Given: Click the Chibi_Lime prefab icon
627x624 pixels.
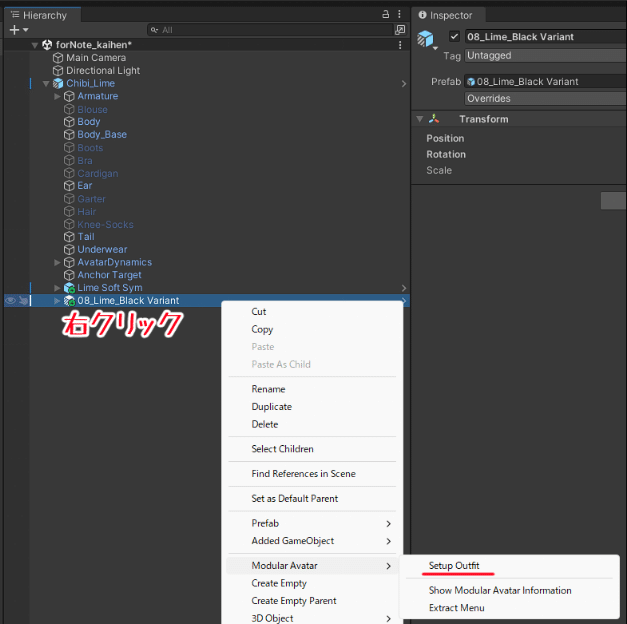Looking at the screenshot, I should click(x=58, y=83).
